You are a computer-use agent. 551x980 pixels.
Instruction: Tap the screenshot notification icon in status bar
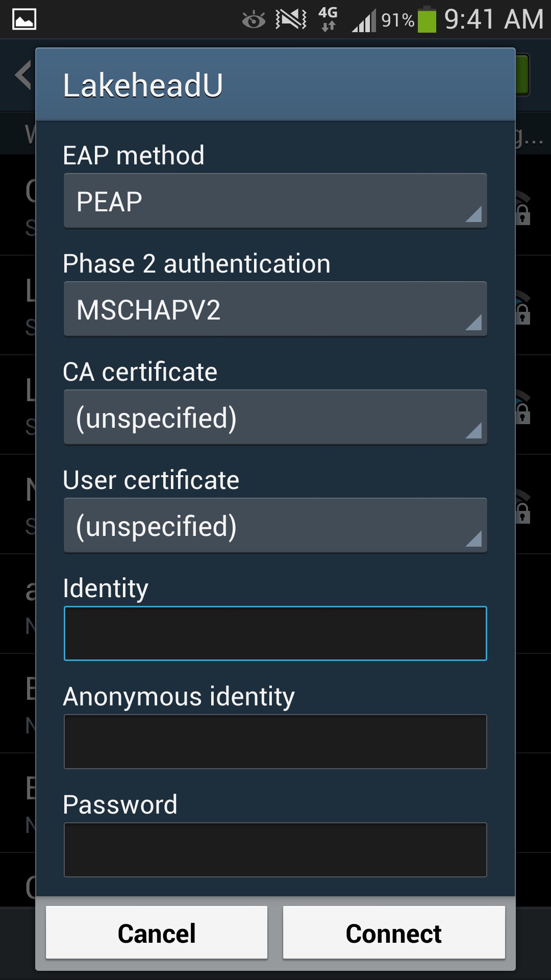pyautogui.click(x=24, y=19)
